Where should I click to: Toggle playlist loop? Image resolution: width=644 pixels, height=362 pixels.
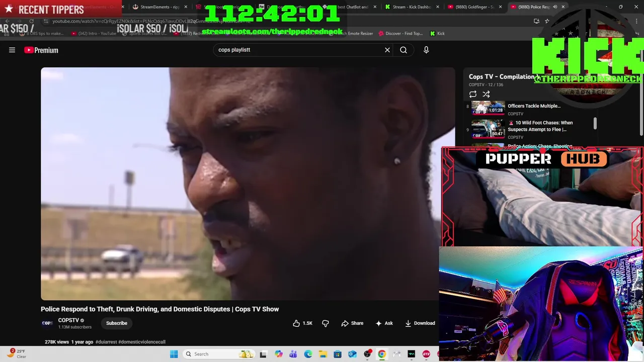coord(473,94)
